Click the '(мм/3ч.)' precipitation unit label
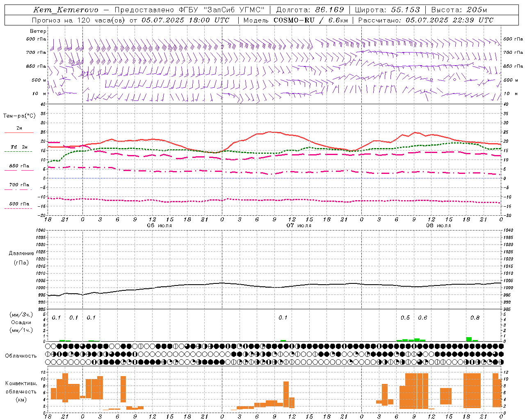 [21, 315]
